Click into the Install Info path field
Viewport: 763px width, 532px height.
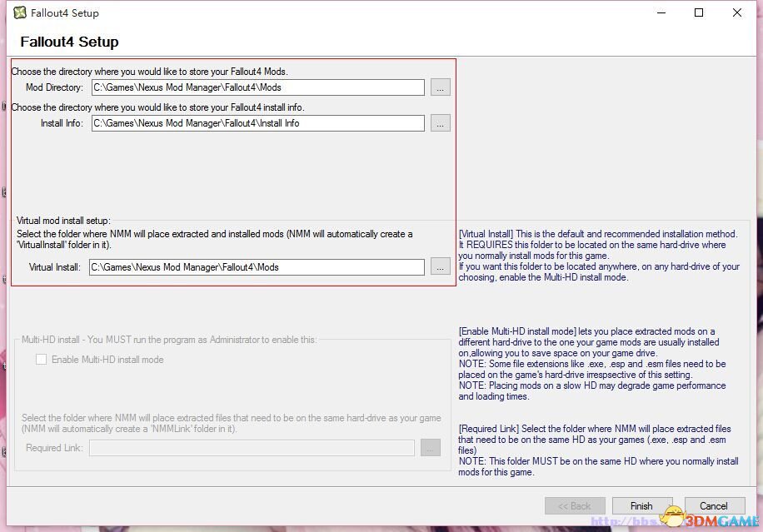[257, 123]
